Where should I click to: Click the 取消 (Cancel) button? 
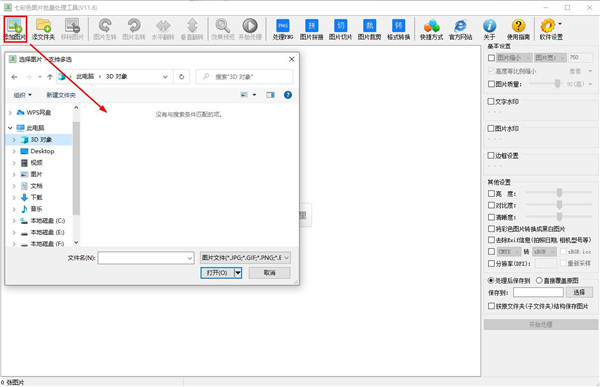[269, 273]
